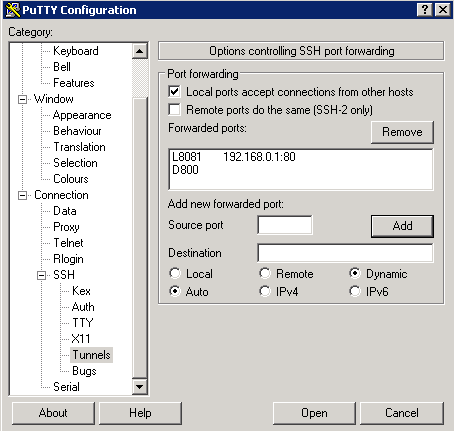Choose the Remote forwarding radio option
Screen dimensions: 454x431
[x=265, y=273]
